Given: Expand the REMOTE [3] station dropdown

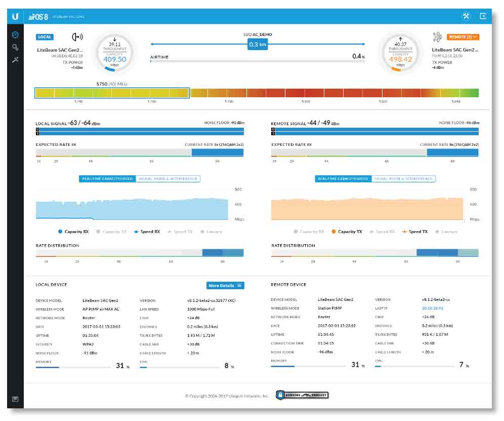Looking at the screenshot, I should point(463,37).
